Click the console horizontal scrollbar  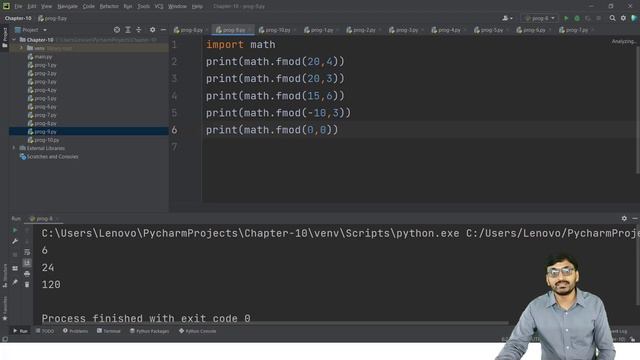(x=274, y=323)
